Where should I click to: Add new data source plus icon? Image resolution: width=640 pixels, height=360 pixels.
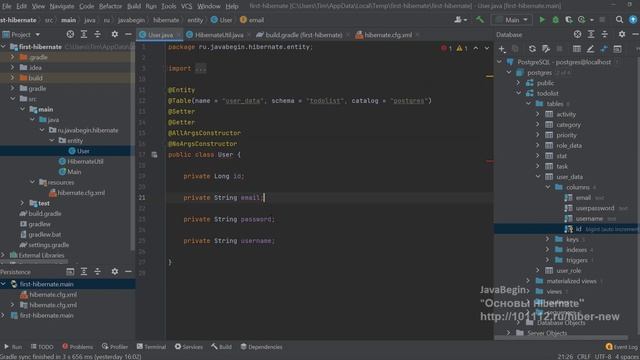click(x=502, y=49)
